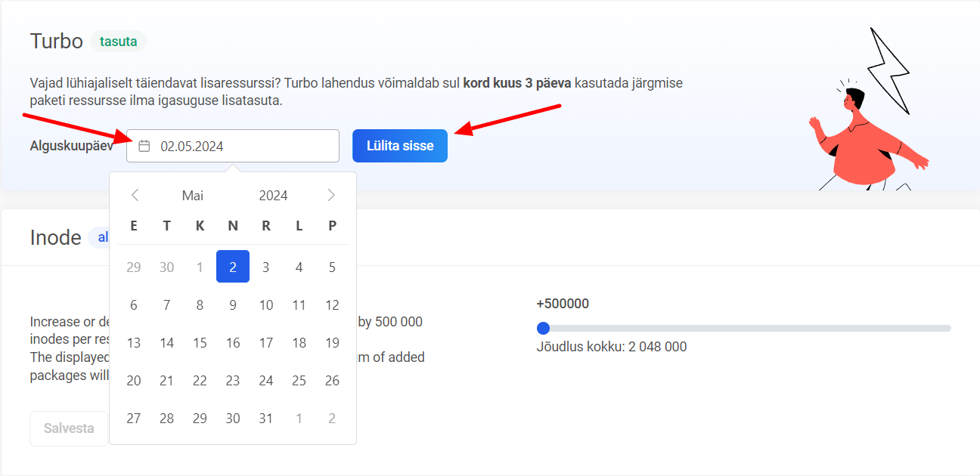Click the green tasuta badge
Image resolution: width=980 pixels, height=476 pixels.
118,42
